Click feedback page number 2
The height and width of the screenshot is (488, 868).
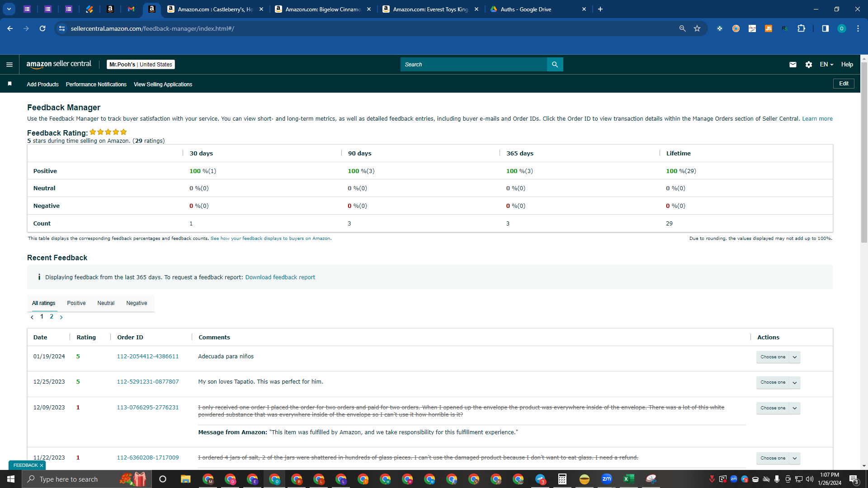(x=52, y=317)
